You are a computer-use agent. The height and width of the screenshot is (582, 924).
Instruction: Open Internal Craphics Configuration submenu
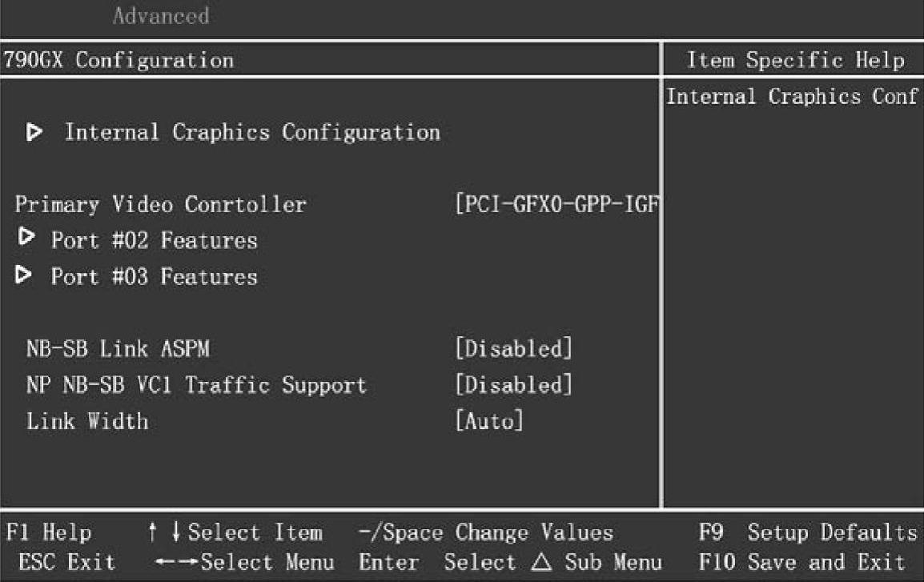(251, 132)
